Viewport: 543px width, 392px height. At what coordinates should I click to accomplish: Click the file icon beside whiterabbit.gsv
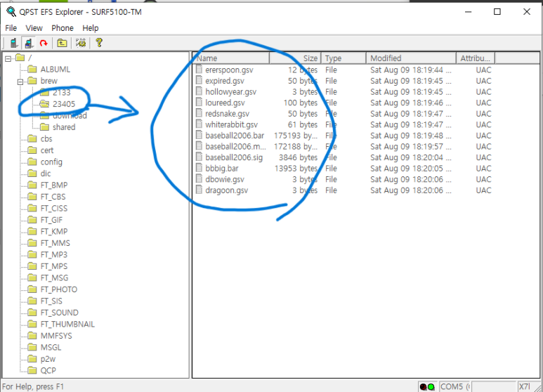click(x=199, y=124)
